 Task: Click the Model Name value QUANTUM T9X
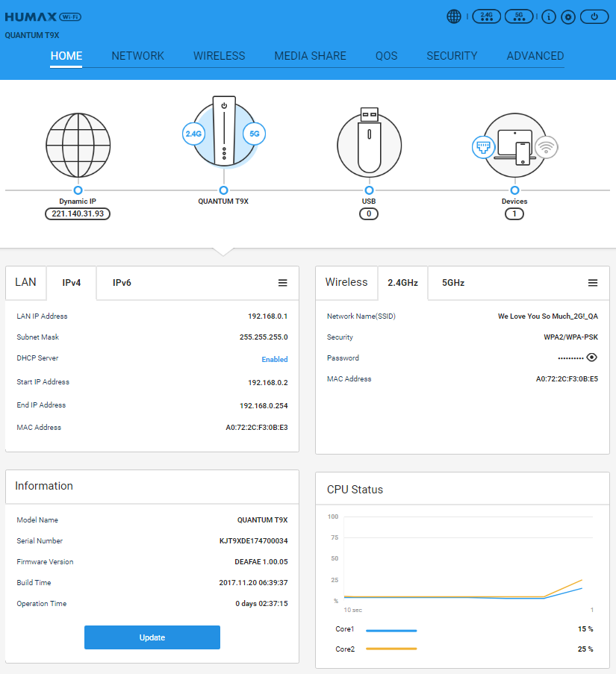tap(262, 520)
